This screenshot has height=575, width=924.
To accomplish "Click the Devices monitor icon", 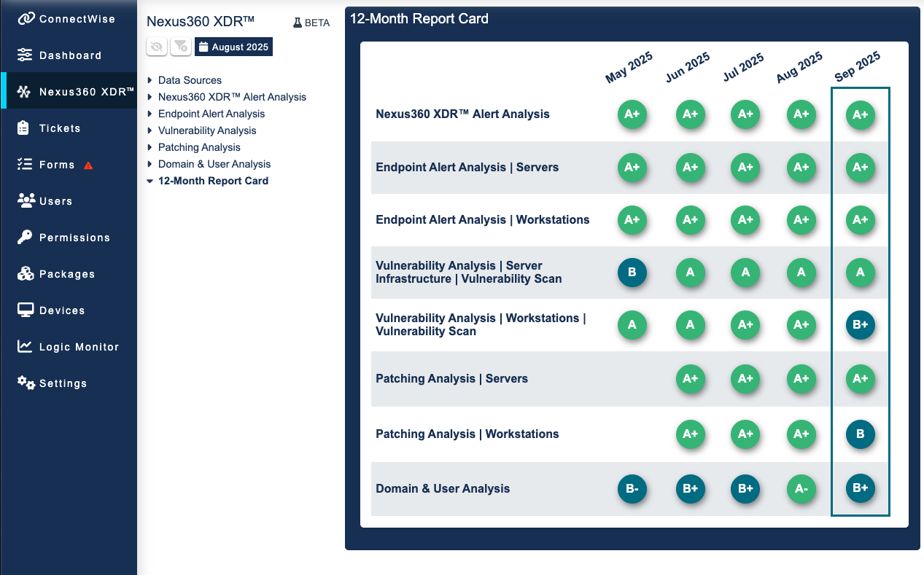I will coord(26,310).
